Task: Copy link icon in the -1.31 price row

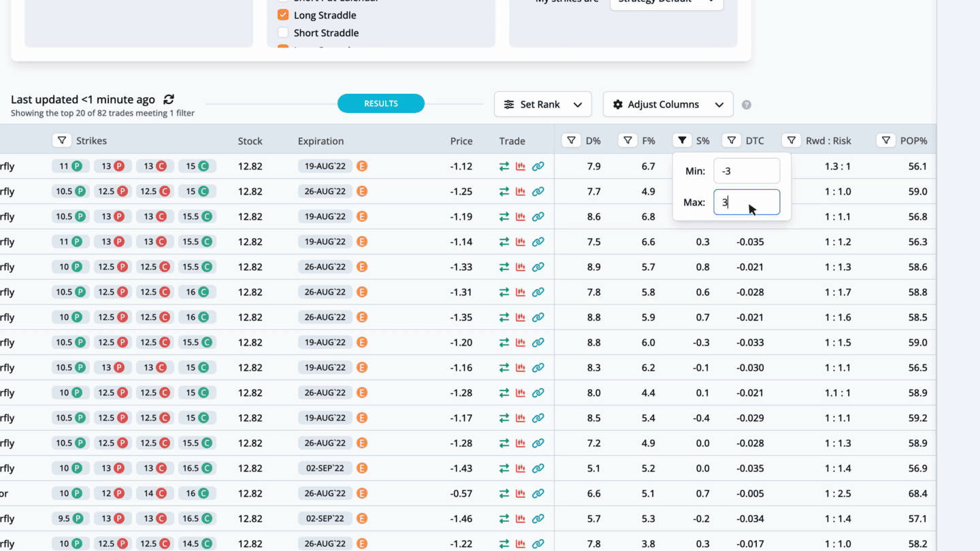Action: click(x=538, y=292)
